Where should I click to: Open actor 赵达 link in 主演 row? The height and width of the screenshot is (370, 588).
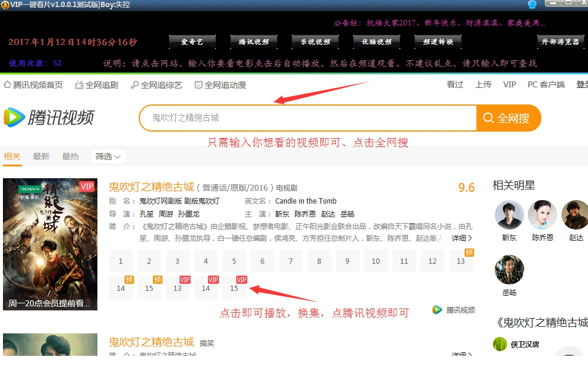(328, 214)
